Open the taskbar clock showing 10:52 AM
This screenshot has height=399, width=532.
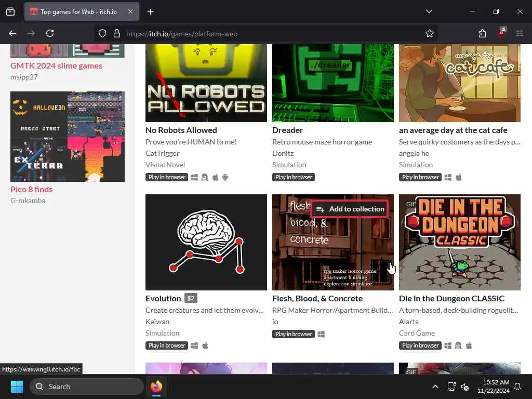(x=494, y=387)
